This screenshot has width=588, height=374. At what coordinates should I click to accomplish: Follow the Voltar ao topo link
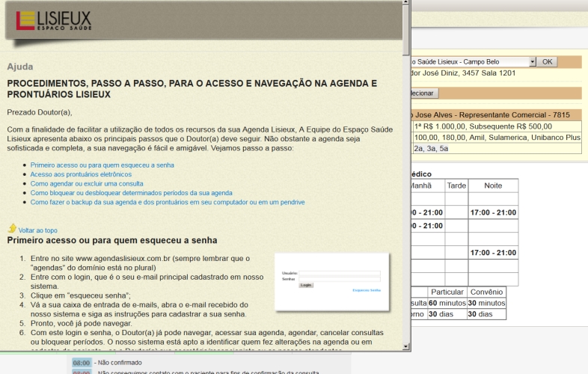tap(38, 230)
